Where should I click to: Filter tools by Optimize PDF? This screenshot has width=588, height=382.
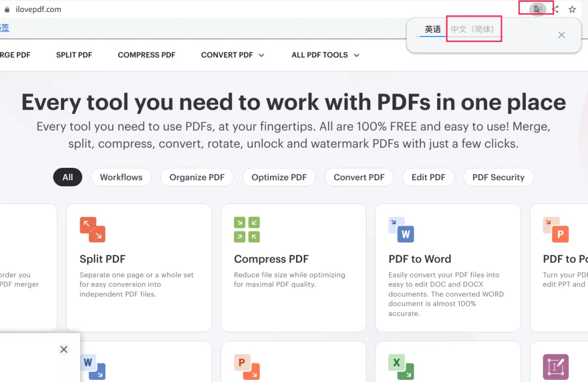[x=279, y=177]
